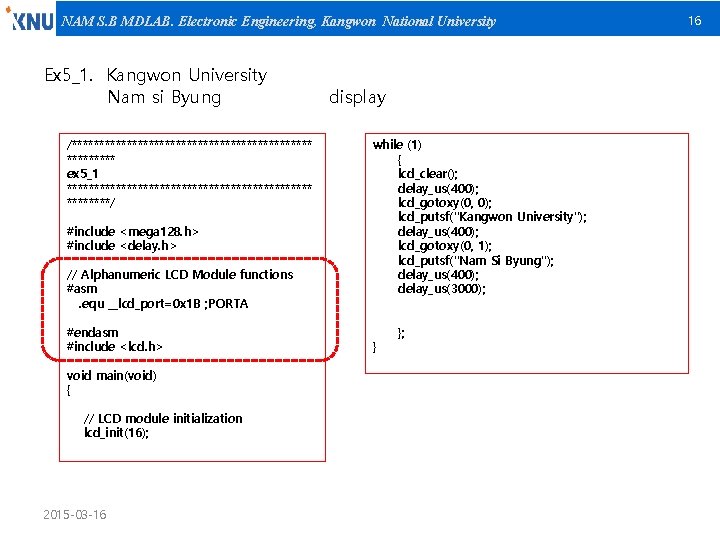Click the date '2015-03-16' in the footer
The width and height of the screenshot is (720, 540).
coord(75,514)
